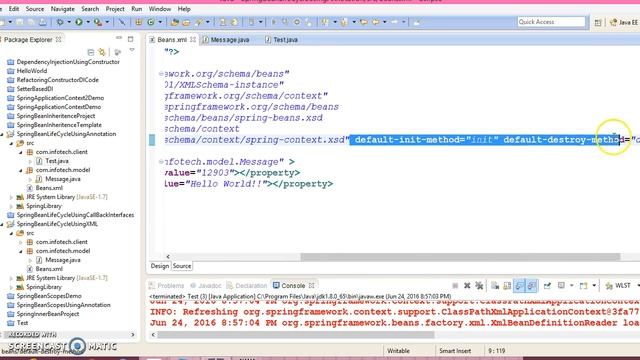Click the WLST console toolbar button
The image size is (640, 360).
tap(618, 286)
